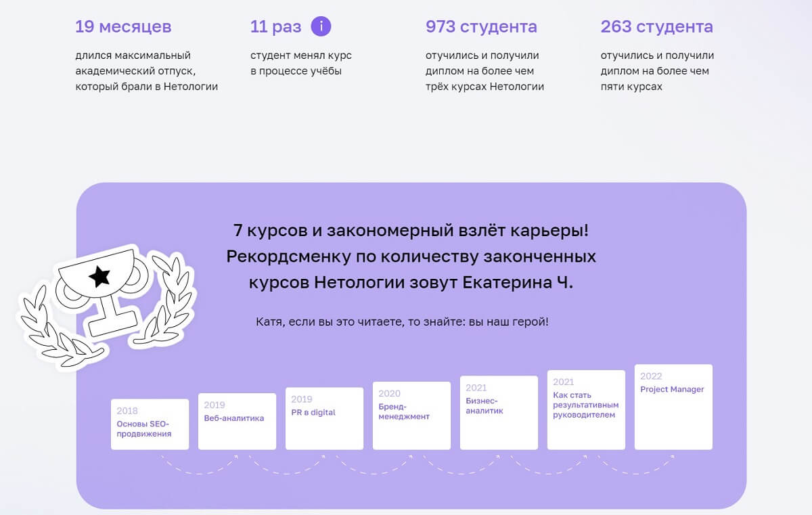Select the "Основы SEO-продвижения" course card

[x=149, y=423]
